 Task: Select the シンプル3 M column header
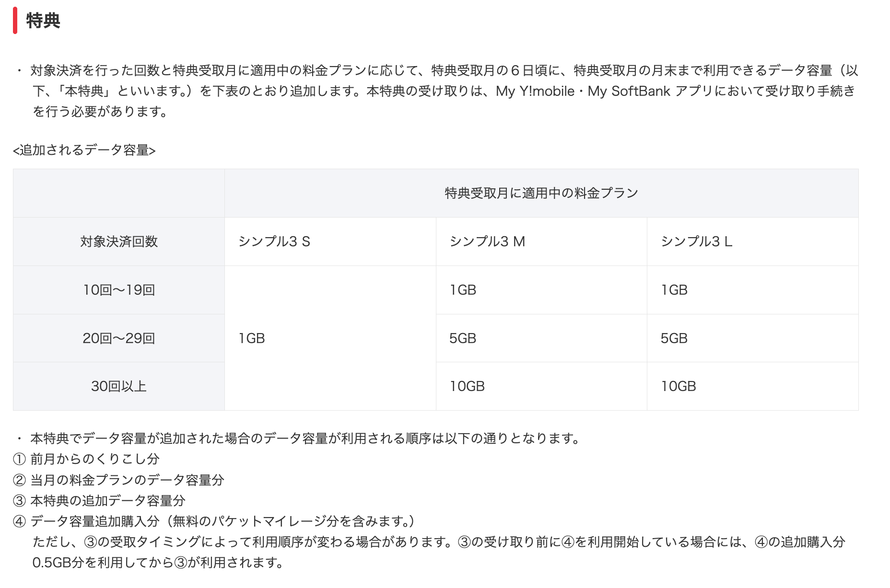coord(487,242)
